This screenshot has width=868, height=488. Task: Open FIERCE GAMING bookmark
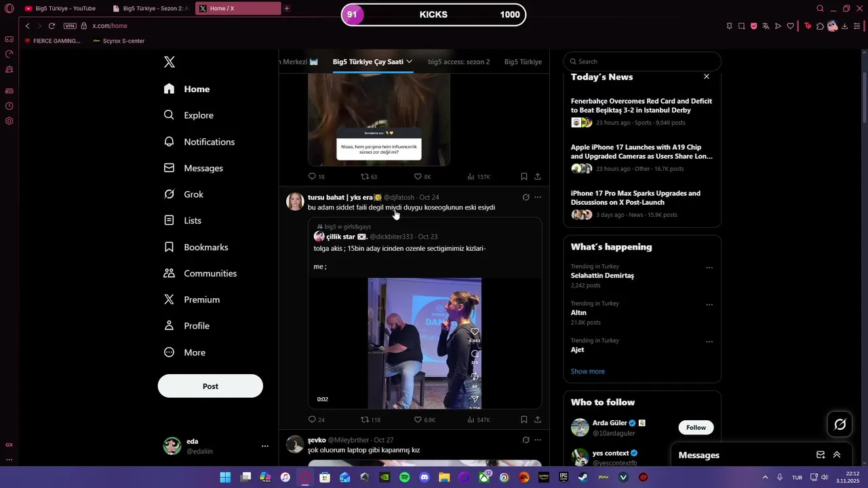tap(52, 41)
